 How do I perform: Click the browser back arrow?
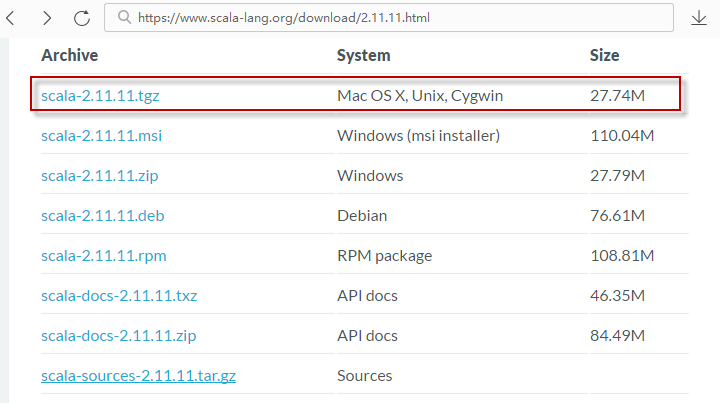click(x=11, y=18)
